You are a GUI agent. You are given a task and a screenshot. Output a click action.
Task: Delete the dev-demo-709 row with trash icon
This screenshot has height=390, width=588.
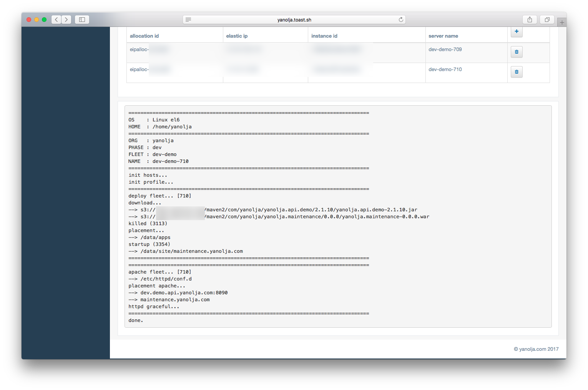click(517, 52)
